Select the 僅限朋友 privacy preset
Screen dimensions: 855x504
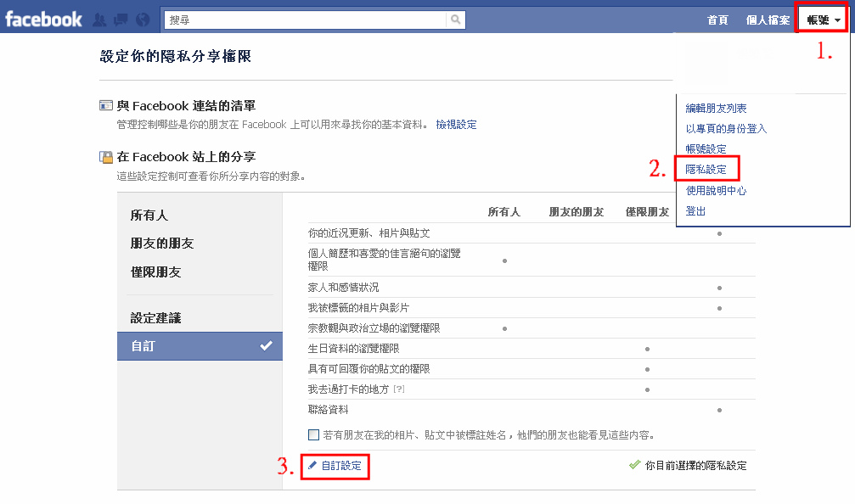(x=155, y=272)
